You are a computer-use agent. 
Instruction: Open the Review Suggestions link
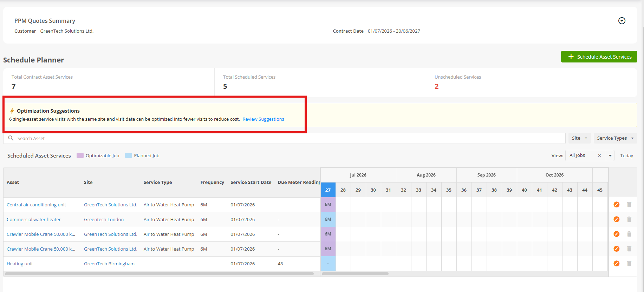click(263, 119)
